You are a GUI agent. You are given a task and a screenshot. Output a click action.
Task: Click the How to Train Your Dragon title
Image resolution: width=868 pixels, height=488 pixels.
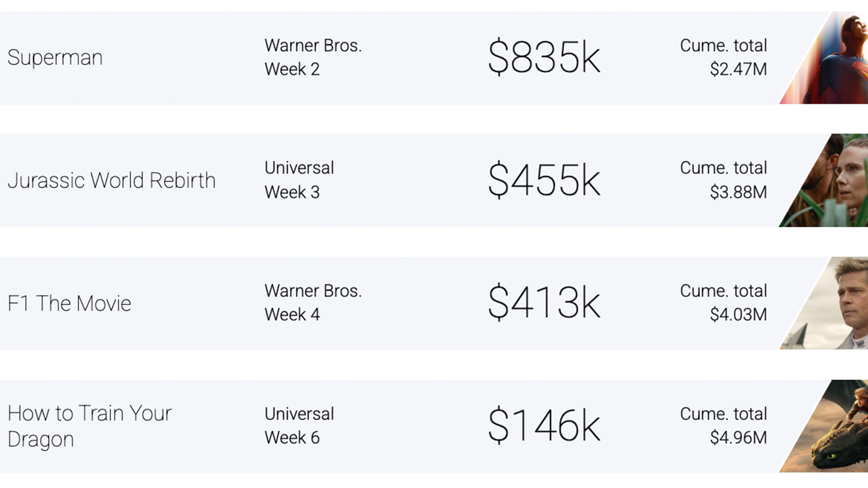click(90, 426)
